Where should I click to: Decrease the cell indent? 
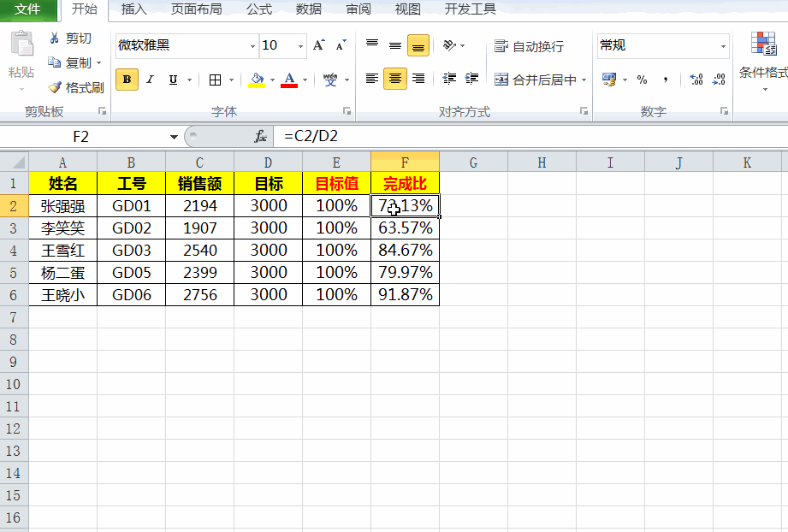coord(449,79)
